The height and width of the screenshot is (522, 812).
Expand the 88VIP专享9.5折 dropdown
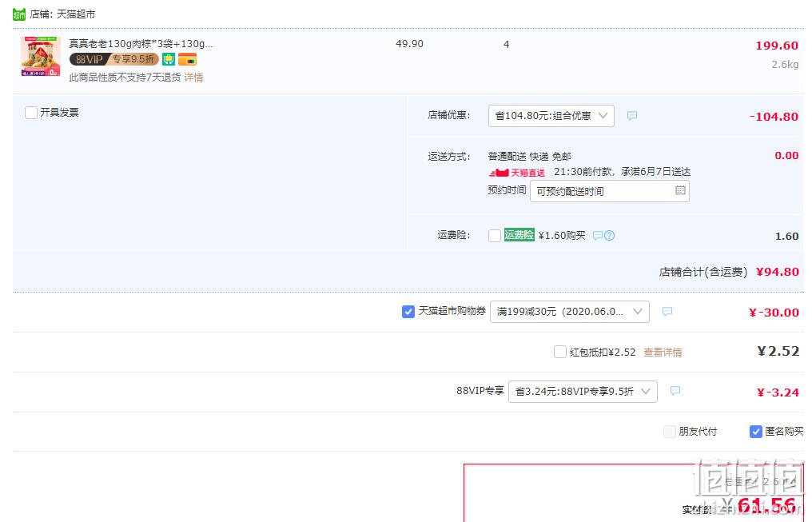pos(583,392)
